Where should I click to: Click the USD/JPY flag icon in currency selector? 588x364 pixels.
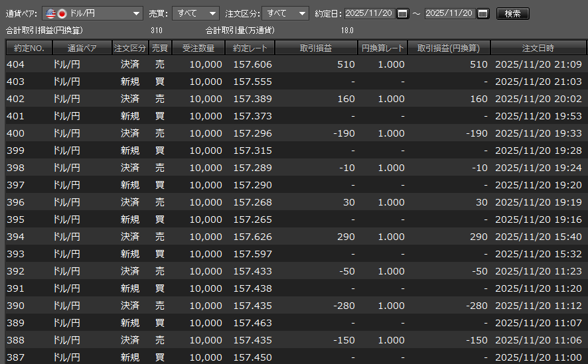point(56,13)
